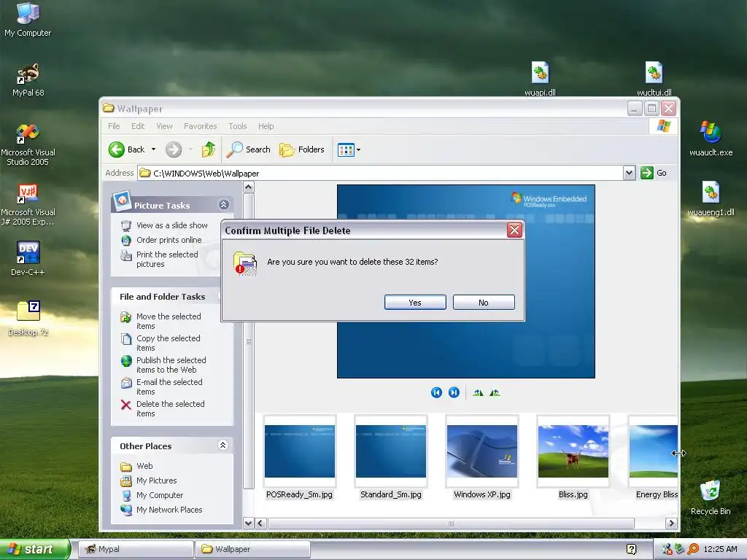
Task: Close the Confirm Multiple File Delete dialog
Action: click(x=514, y=230)
